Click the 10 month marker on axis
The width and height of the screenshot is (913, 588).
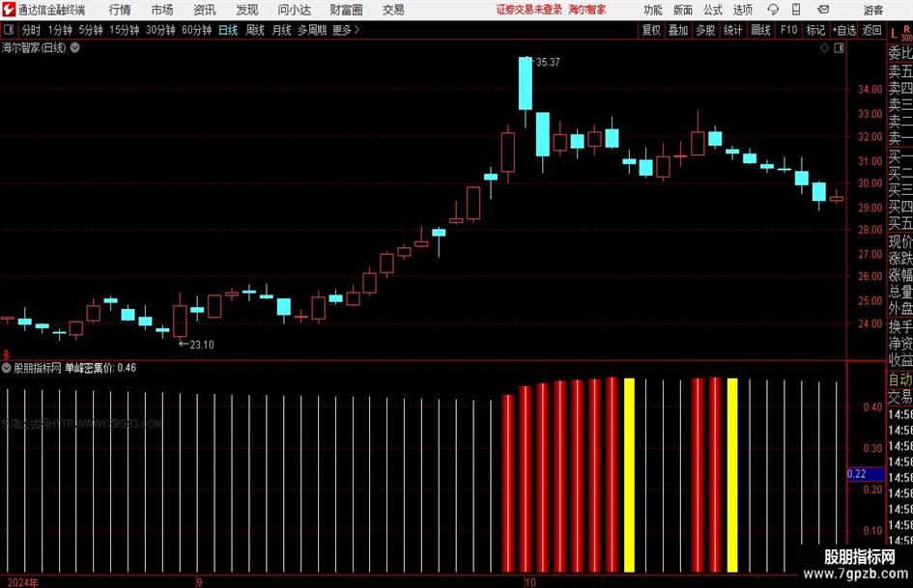pos(529,582)
